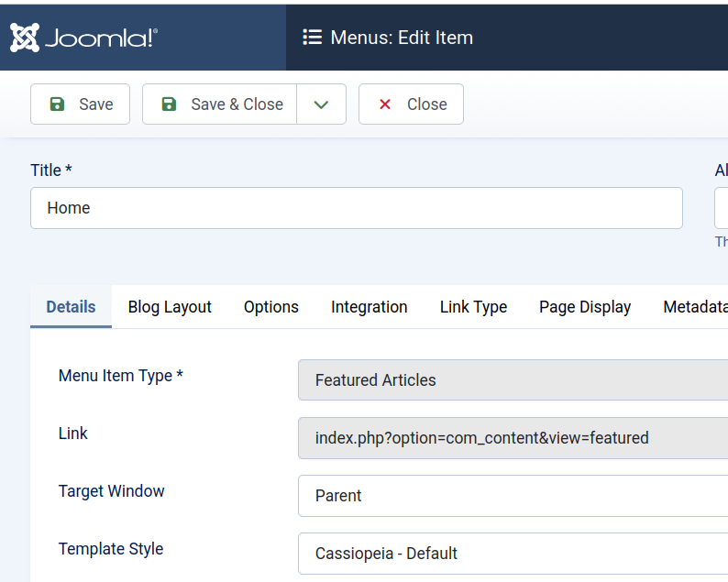Open the Options tab
The width and height of the screenshot is (728, 582).
(270, 307)
